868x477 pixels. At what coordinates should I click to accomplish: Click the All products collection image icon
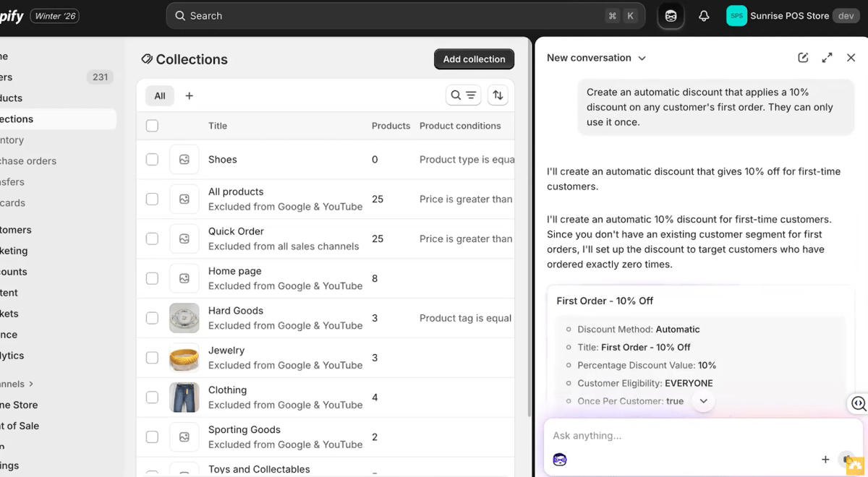(184, 199)
